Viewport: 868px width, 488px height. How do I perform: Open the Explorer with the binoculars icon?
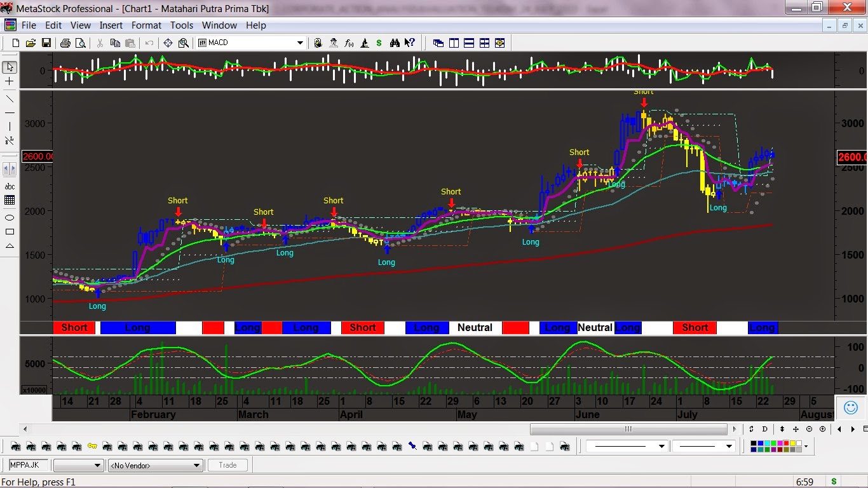pyautogui.click(x=395, y=43)
